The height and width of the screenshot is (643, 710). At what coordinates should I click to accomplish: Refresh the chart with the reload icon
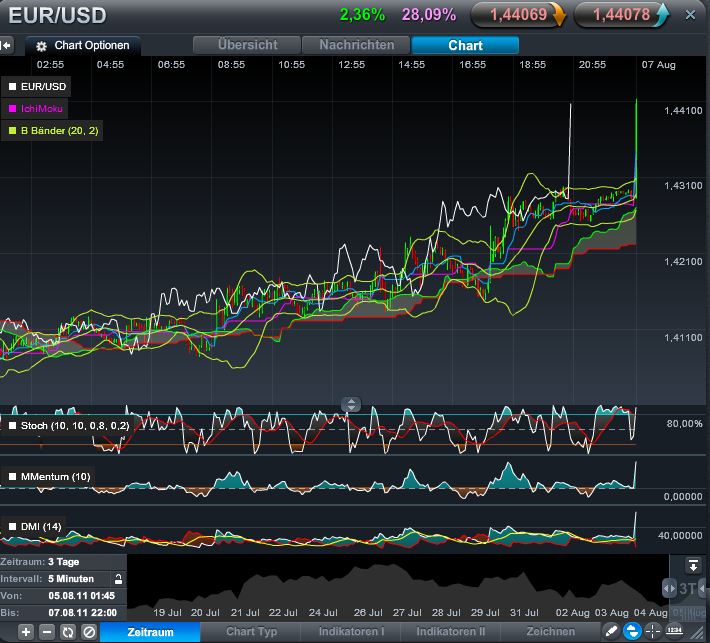point(68,632)
